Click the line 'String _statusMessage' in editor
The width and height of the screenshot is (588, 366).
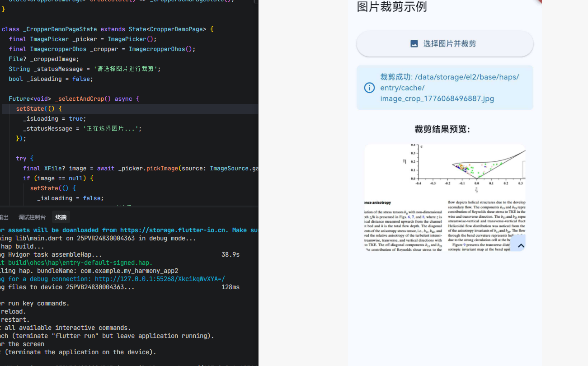tap(85, 69)
